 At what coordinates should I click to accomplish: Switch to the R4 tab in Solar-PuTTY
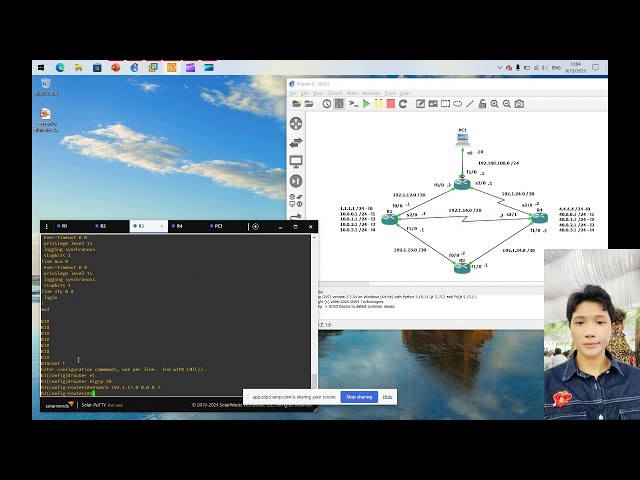[187, 226]
